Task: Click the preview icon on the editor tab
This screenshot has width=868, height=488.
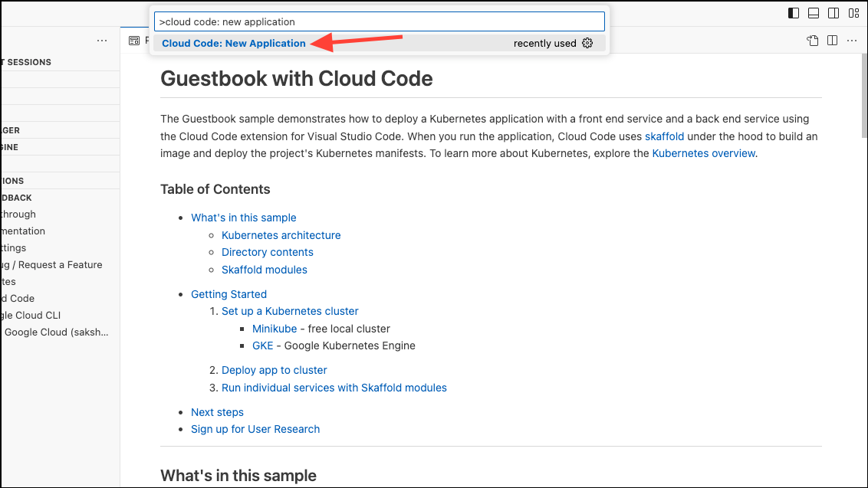Action: tap(134, 41)
